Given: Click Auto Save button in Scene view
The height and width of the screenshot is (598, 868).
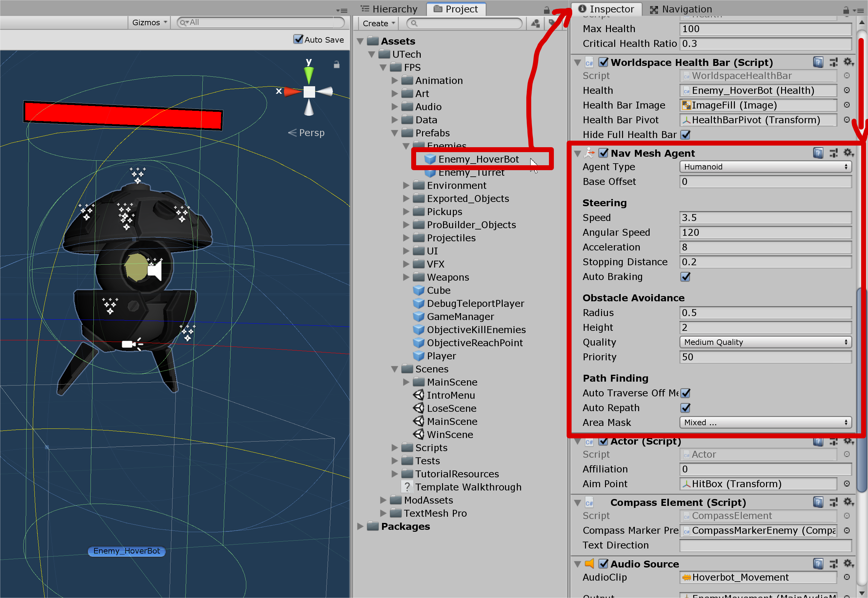Looking at the screenshot, I should (x=298, y=40).
